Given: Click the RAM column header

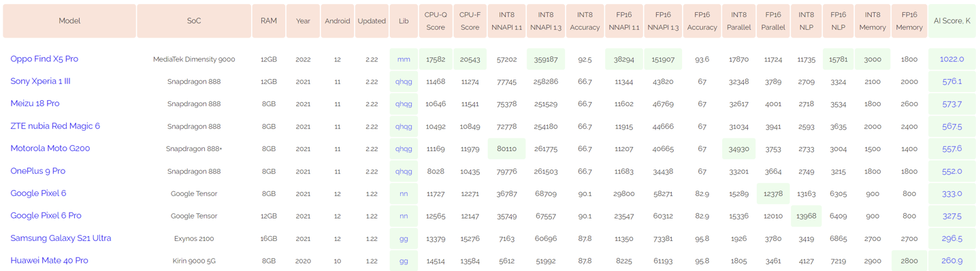Looking at the screenshot, I should tap(269, 21).
